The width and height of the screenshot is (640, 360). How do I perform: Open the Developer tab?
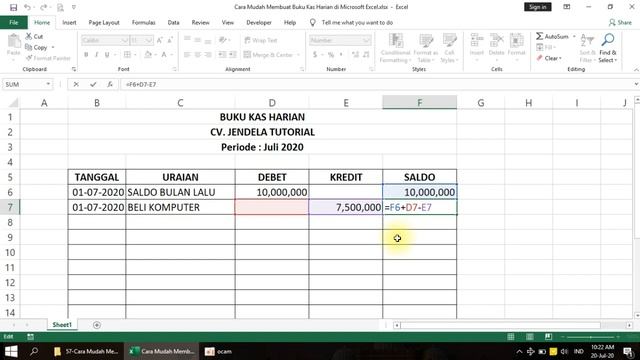coord(259,22)
